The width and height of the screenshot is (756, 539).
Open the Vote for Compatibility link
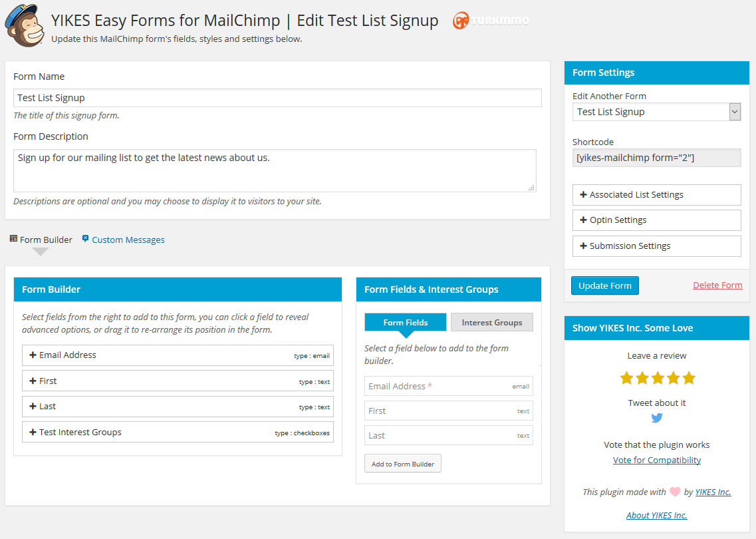tap(657, 460)
